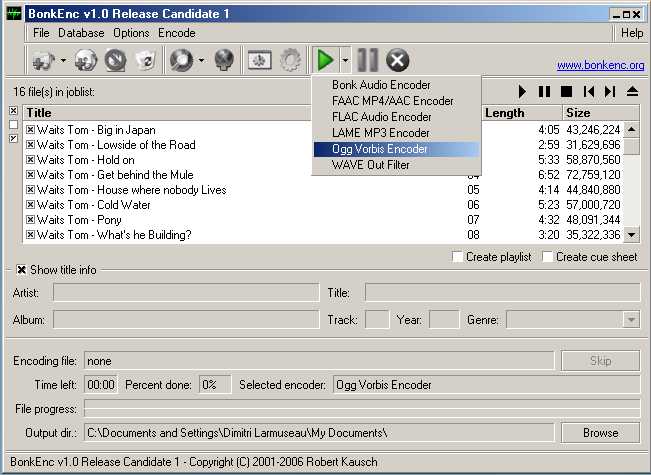Open the Database menu
The height and width of the screenshot is (475, 651).
coord(81,33)
